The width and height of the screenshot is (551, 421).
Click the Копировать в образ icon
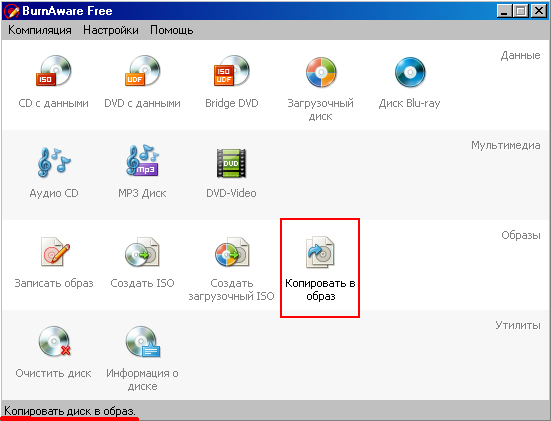(320, 252)
